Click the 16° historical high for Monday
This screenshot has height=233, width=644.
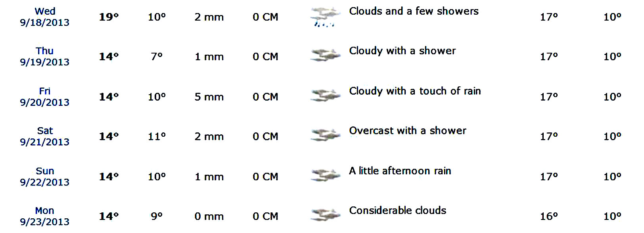point(549,216)
